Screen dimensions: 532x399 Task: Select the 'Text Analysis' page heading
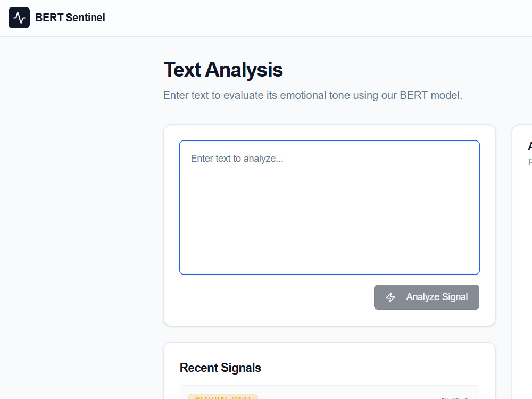coord(223,70)
